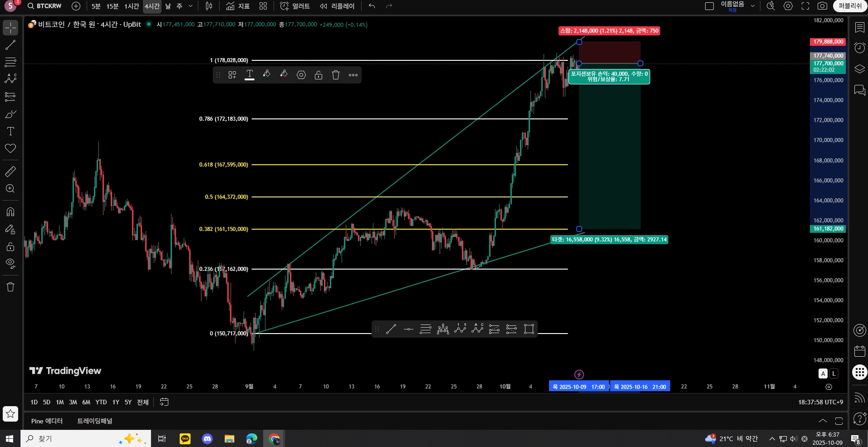Open the Pine 에디터 tab
Viewport: 868px width, 447px height.
47,421
